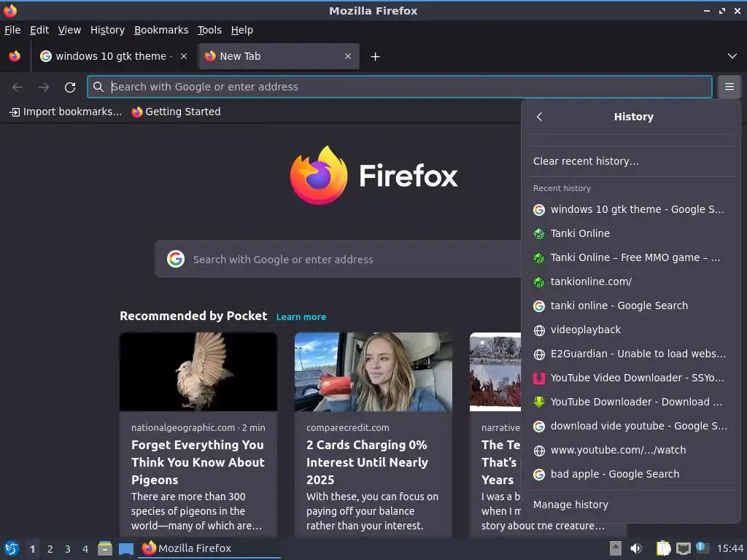Open Tanki Online – Free MMO game entry

(x=631, y=257)
